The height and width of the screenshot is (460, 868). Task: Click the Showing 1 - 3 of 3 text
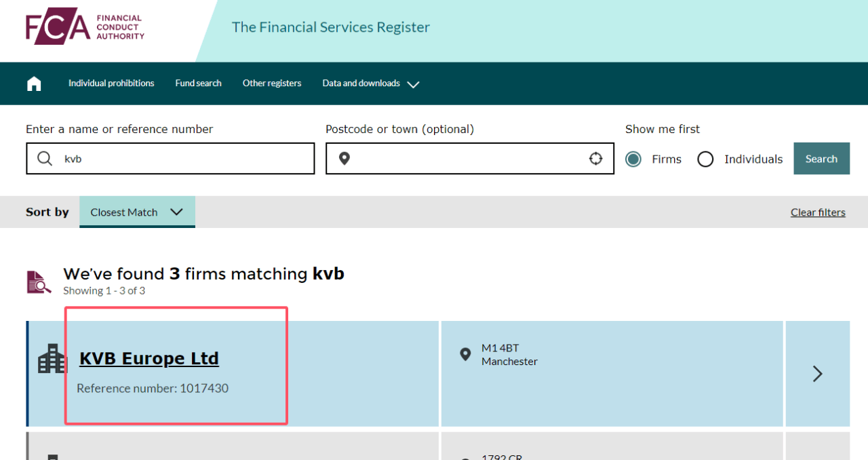[x=104, y=291]
